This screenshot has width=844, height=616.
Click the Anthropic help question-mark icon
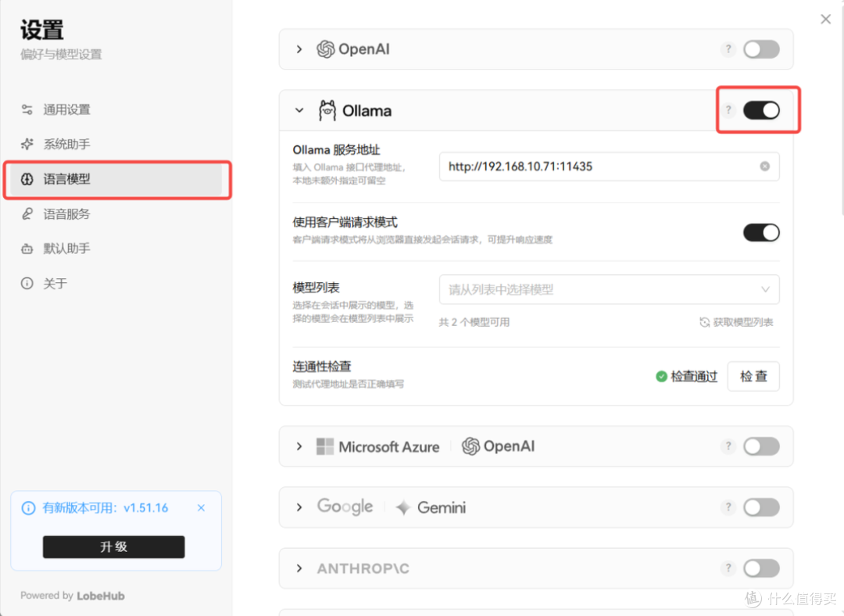(728, 568)
